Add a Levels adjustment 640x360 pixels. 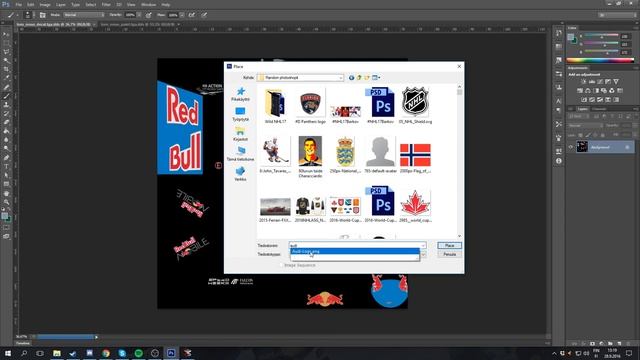(591, 82)
